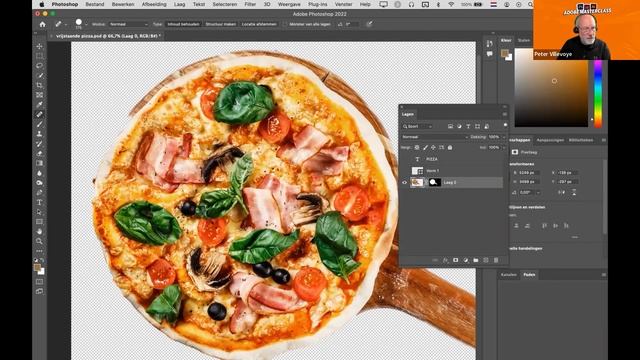The width and height of the screenshot is (640, 360).
Task: Open the Afbeelding menu
Action: [154, 4]
